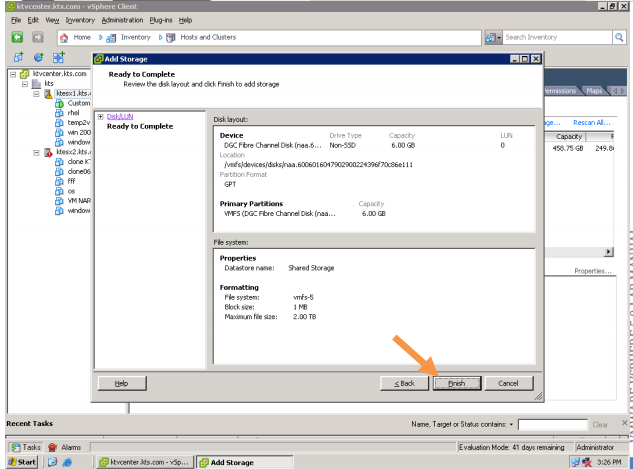Open the Help menu
633x469 pixels.
[x=185, y=20]
